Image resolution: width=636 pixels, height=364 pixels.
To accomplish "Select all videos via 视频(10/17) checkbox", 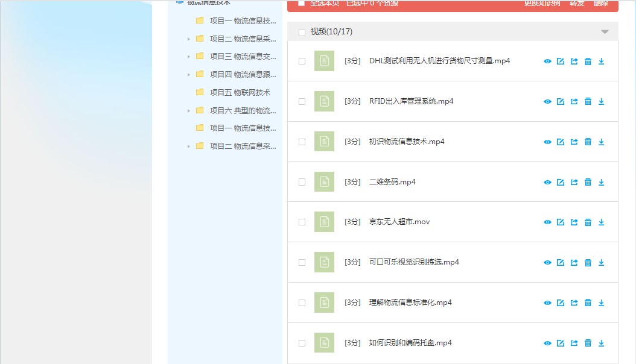I will (x=302, y=33).
